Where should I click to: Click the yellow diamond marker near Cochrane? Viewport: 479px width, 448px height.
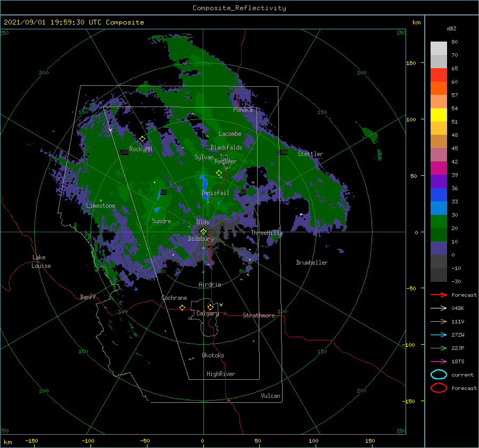pos(183,307)
